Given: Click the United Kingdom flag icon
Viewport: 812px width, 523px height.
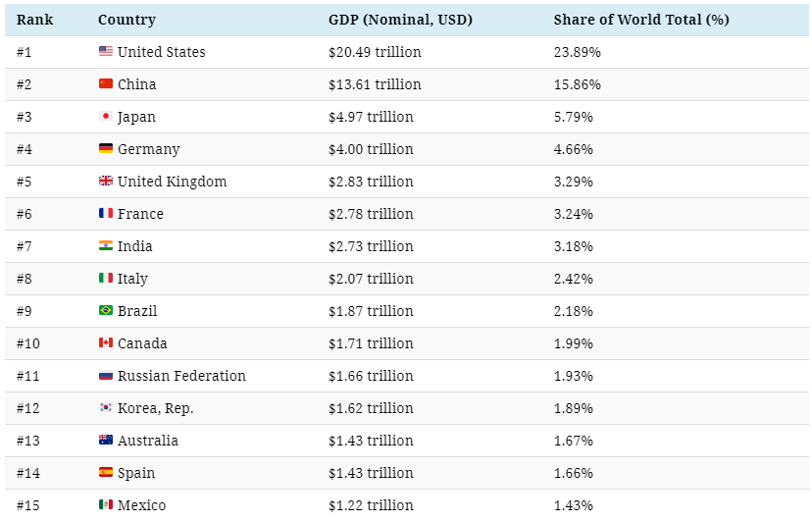Looking at the screenshot, I should point(106,182).
